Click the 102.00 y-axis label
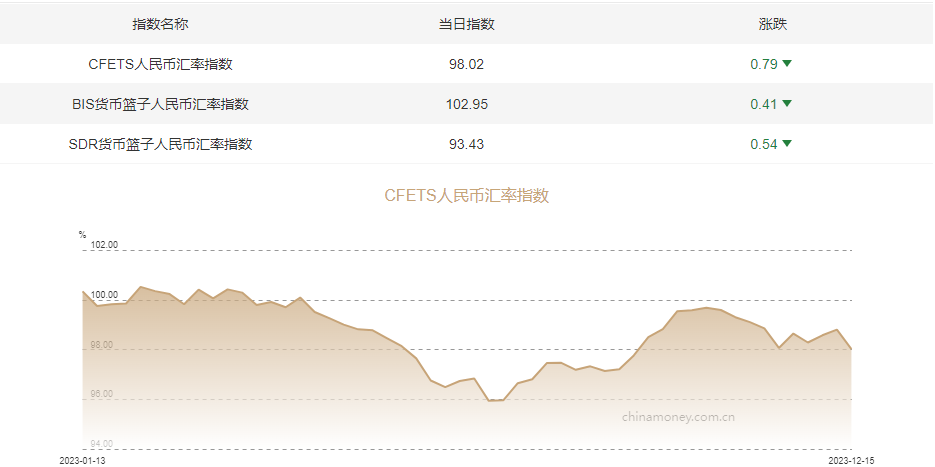 104,245
